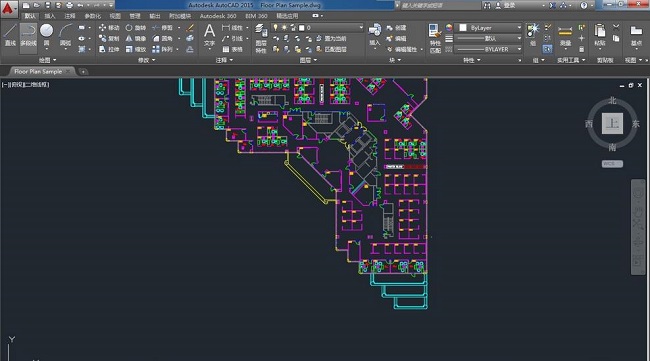
Task: Click the Sign In (登录) button
Action: [x=506, y=5]
